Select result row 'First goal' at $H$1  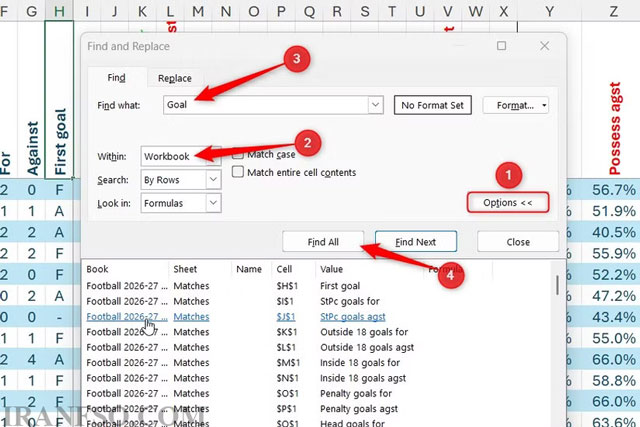pos(316,286)
